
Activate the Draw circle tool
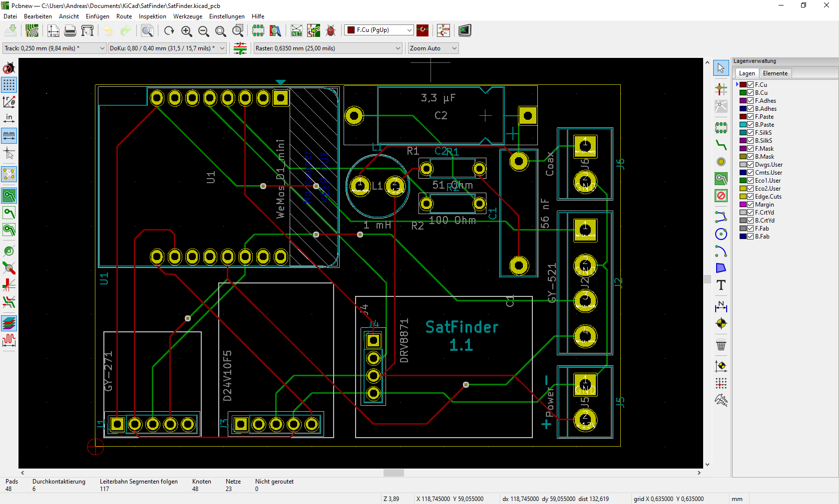(x=721, y=234)
